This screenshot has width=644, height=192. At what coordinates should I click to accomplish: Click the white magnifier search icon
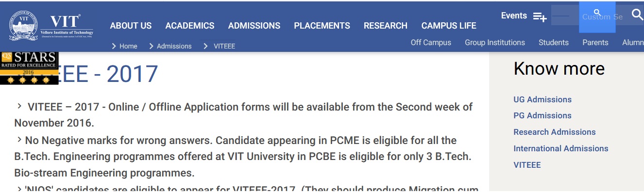click(637, 14)
